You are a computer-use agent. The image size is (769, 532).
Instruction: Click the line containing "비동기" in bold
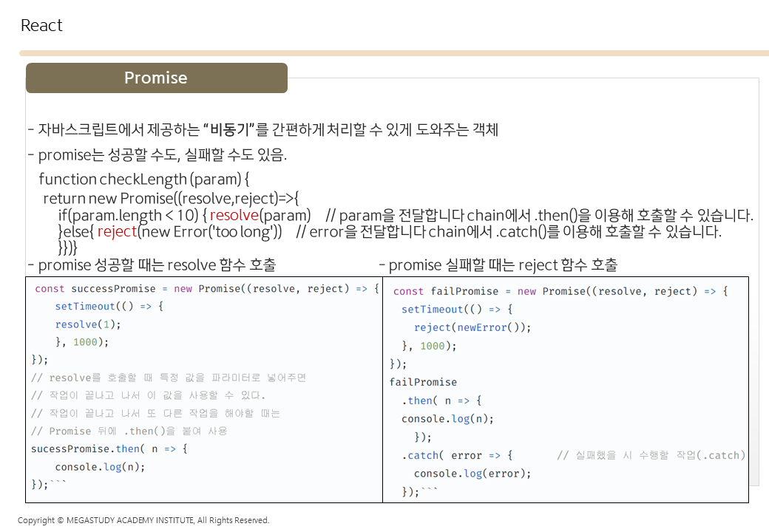tap(263, 130)
